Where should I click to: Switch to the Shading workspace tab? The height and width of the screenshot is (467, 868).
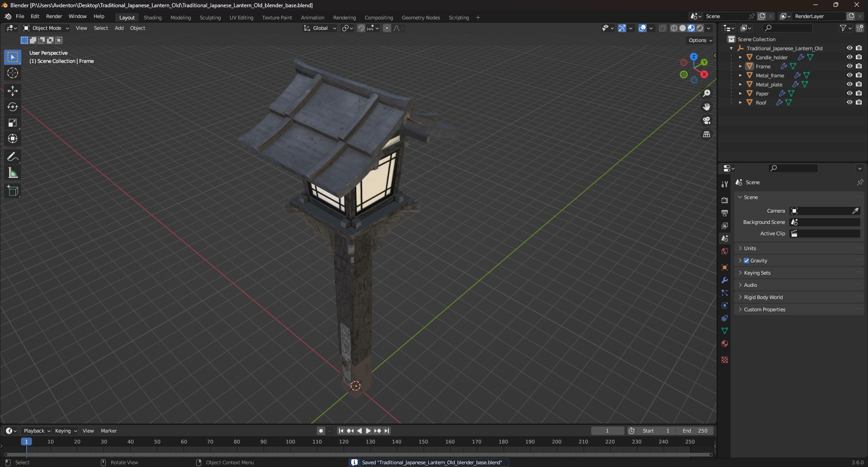(x=152, y=18)
